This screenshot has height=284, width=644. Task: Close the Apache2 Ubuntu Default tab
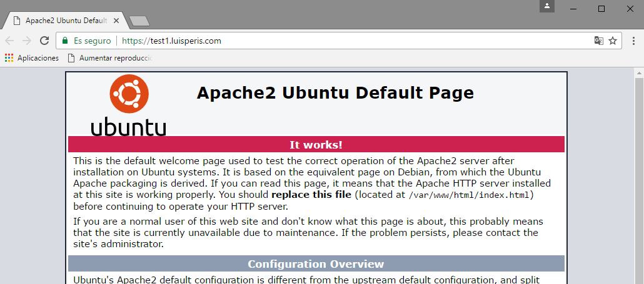116,21
